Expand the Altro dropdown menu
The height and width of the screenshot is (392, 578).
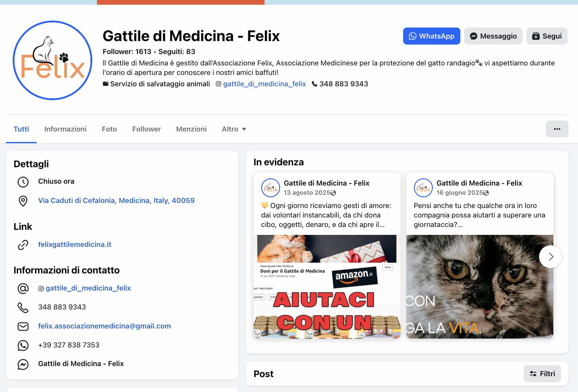(234, 129)
